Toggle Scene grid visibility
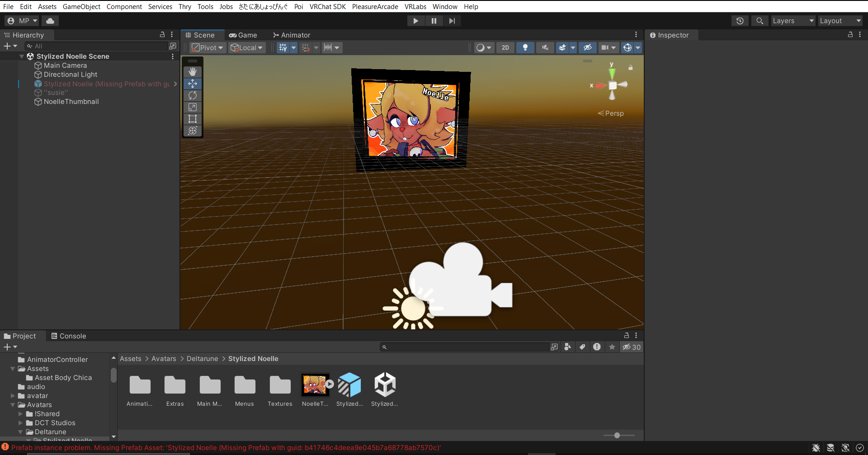868x455 pixels. click(283, 47)
